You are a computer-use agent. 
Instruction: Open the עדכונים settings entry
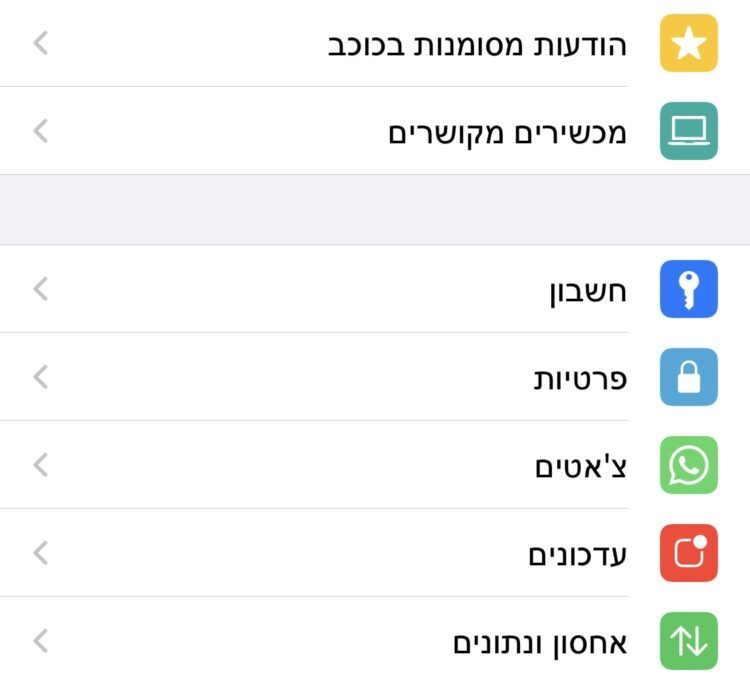[x=375, y=553]
